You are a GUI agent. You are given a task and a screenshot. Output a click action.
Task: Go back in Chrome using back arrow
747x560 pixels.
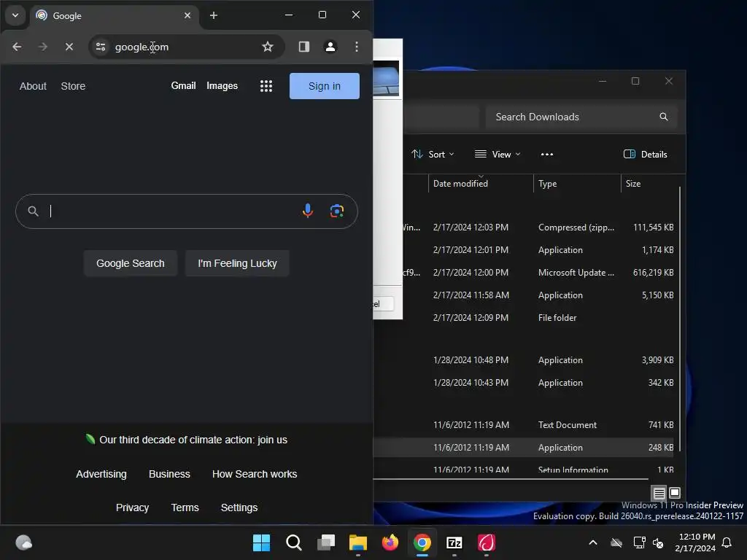pyautogui.click(x=17, y=47)
